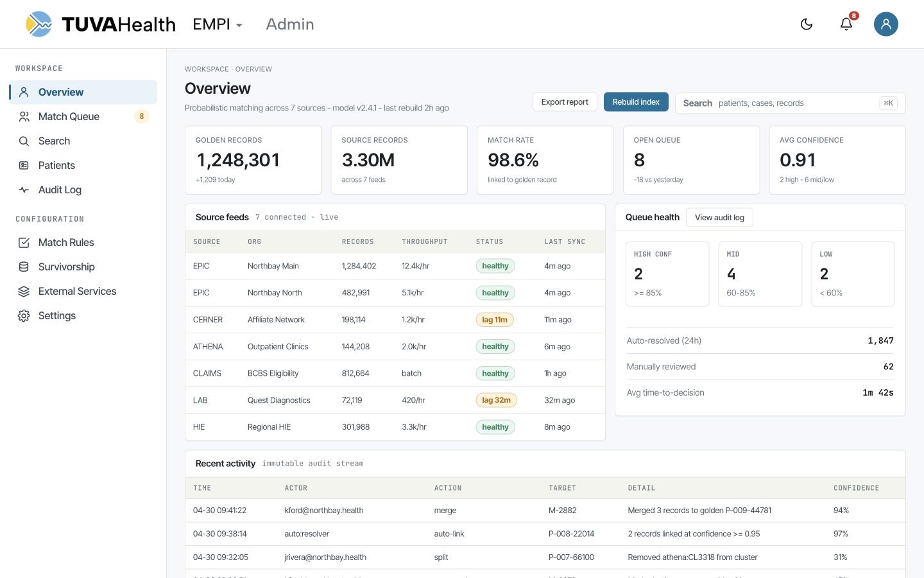Click the 31% confidence cell
Image resolution: width=924 pixels, height=578 pixels.
tap(841, 557)
